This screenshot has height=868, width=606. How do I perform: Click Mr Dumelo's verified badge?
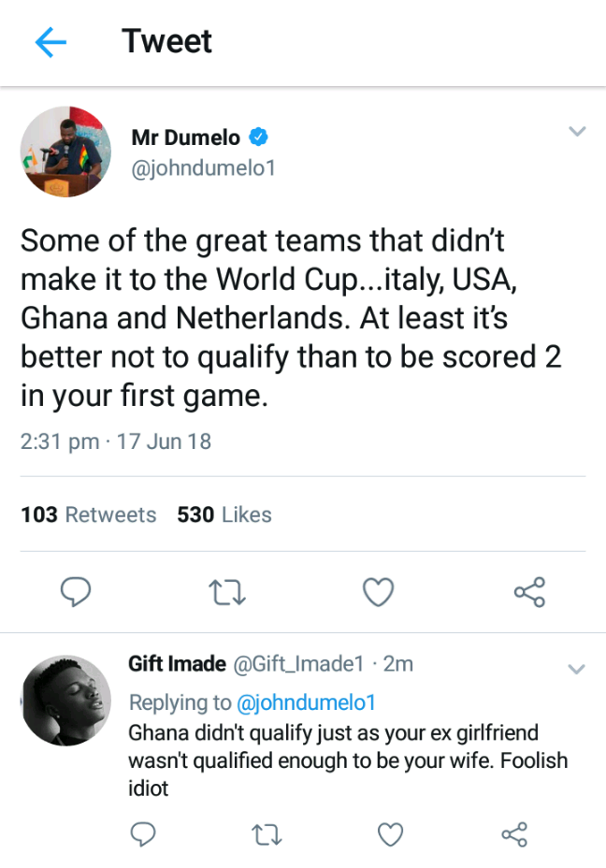point(255,137)
